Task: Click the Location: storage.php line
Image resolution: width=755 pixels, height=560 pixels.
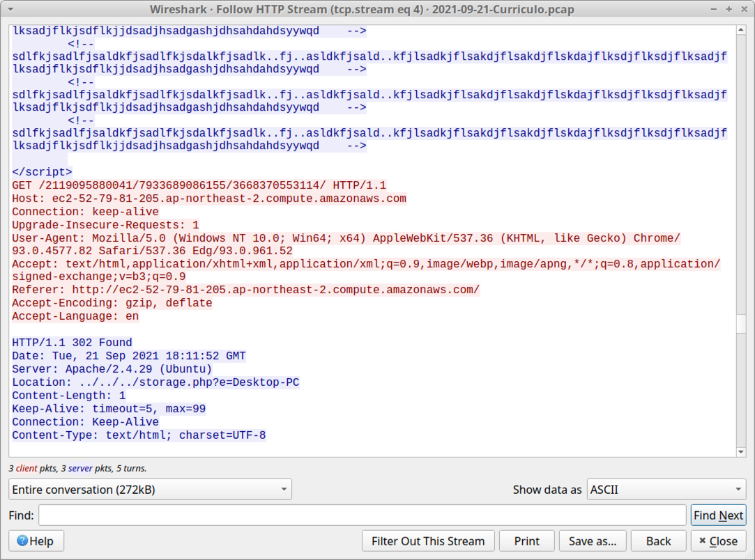Action: pos(155,382)
